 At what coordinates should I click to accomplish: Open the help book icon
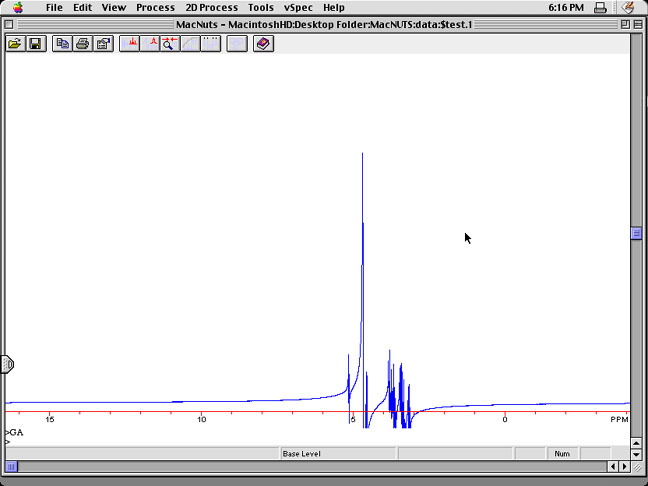[x=263, y=44]
